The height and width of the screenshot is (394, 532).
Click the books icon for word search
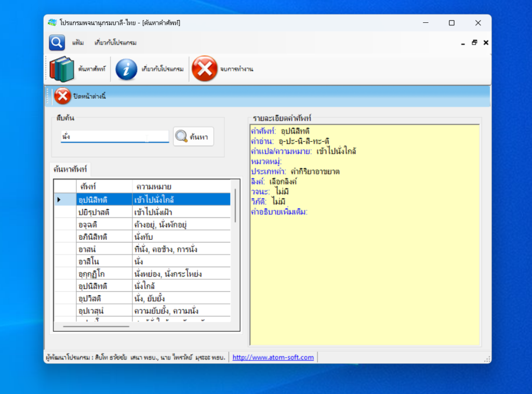coord(62,69)
